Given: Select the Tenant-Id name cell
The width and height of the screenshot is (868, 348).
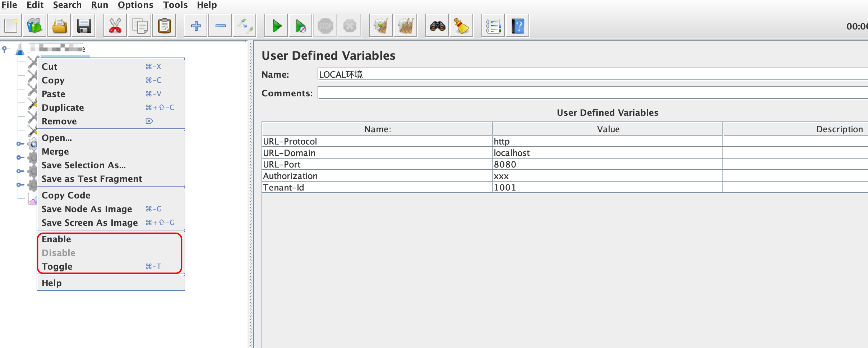Looking at the screenshot, I should [377, 187].
